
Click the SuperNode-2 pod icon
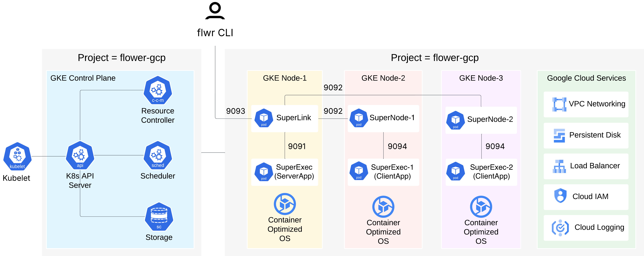[x=456, y=120]
